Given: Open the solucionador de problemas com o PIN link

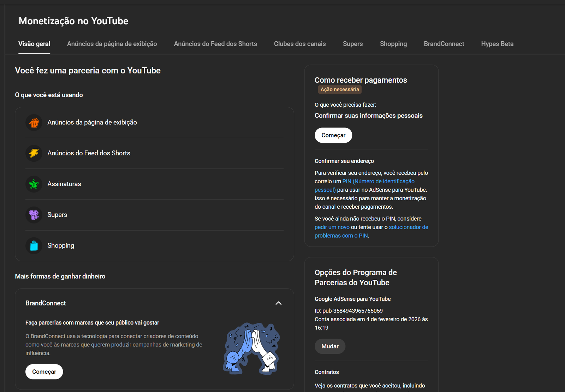Looking at the screenshot, I should point(371,232).
